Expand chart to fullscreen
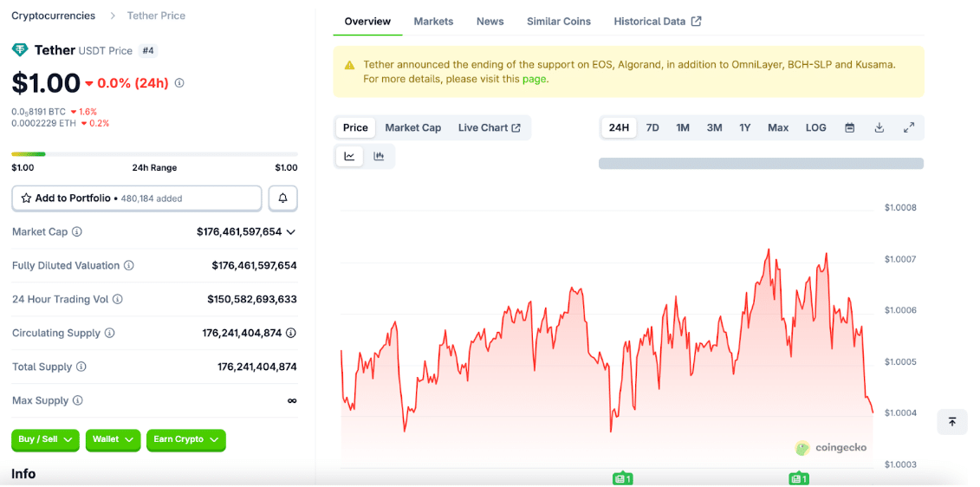 coord(909,128)
